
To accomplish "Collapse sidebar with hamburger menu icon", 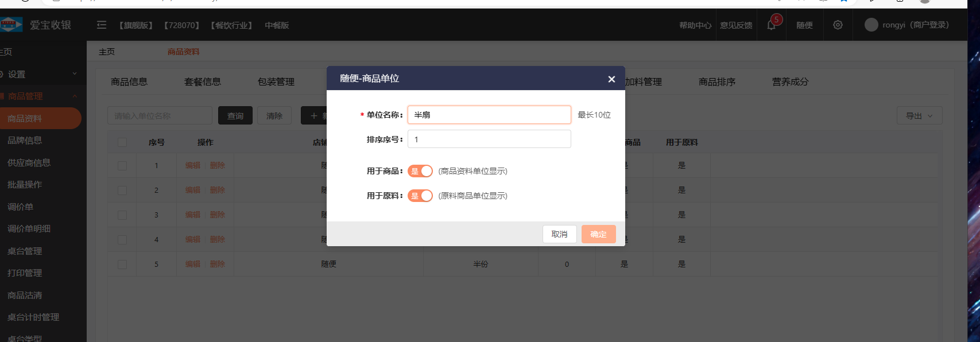I will [x=102, y=25].
